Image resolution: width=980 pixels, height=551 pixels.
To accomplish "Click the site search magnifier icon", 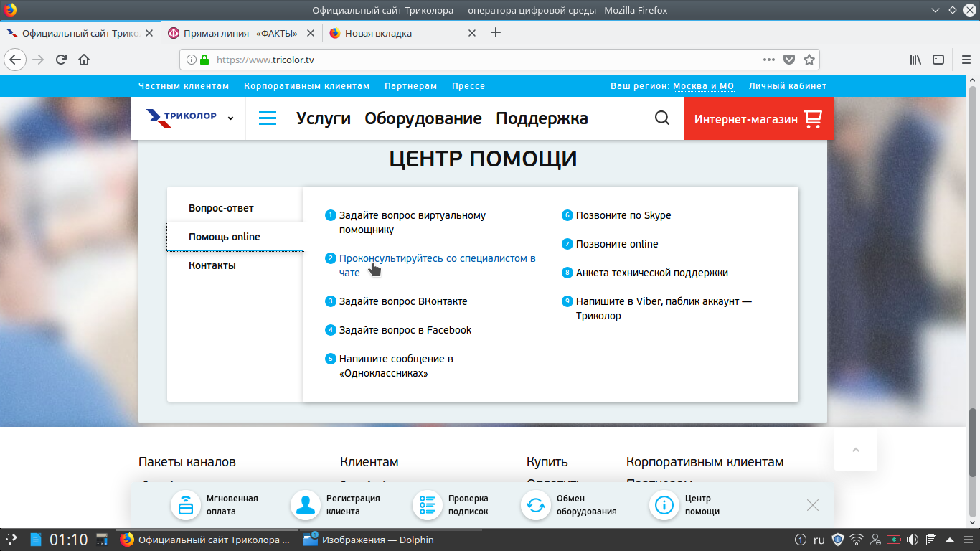I will (x=661, y=118).
